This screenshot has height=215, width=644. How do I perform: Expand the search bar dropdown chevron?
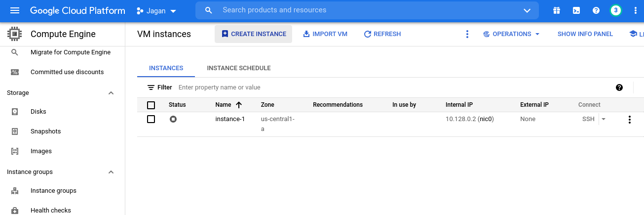(527, 10)
